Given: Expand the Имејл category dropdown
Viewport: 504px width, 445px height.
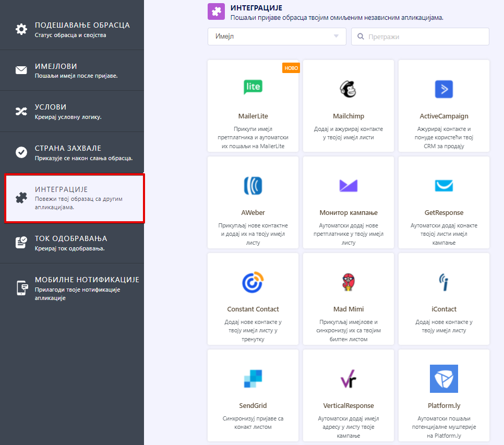Looking at the screenshot, I should click(x=277, y=37).
